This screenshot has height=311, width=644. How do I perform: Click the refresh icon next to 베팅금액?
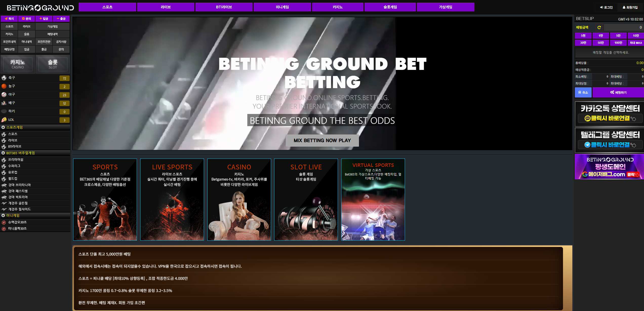(599, 27)
